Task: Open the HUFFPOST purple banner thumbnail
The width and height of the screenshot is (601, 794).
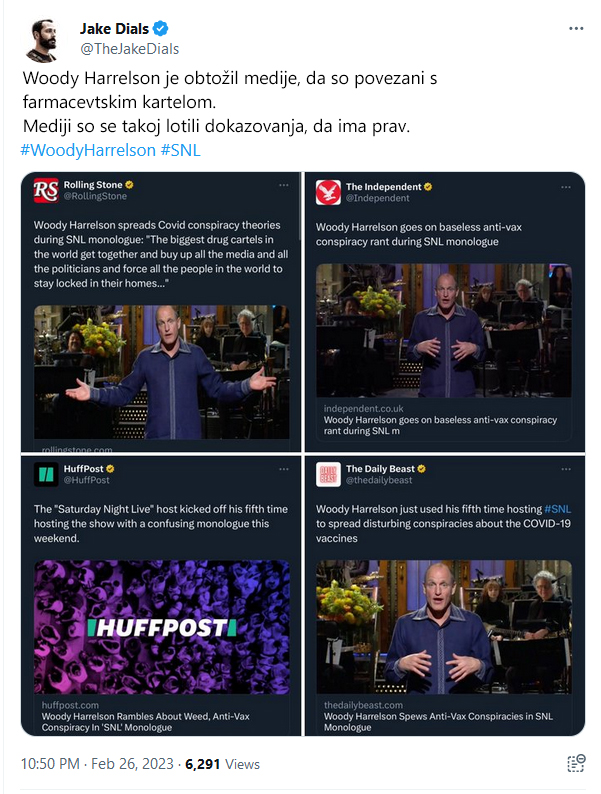Action: 162,627
